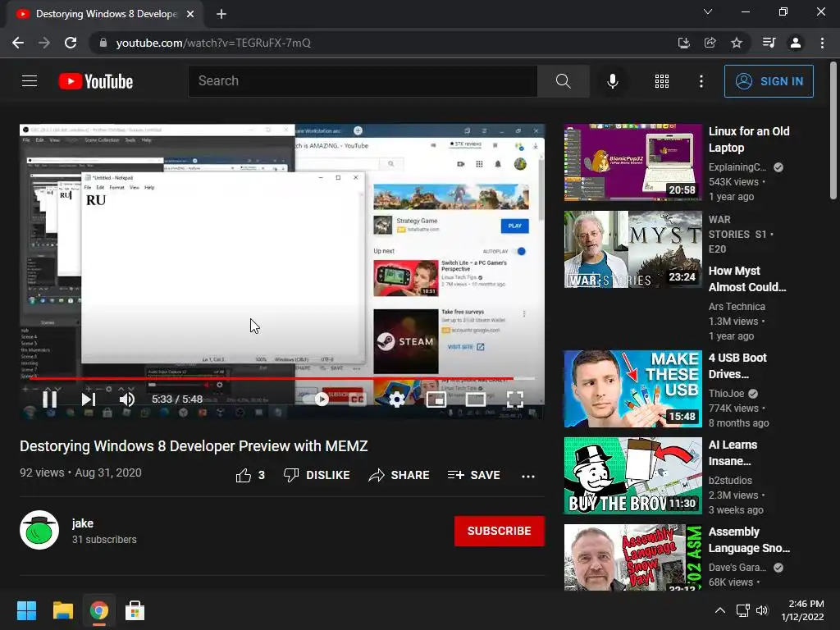This screenshot has height=630, width=840.
Task: Share this page icon in address bar
Action: [x=710, y=43]
